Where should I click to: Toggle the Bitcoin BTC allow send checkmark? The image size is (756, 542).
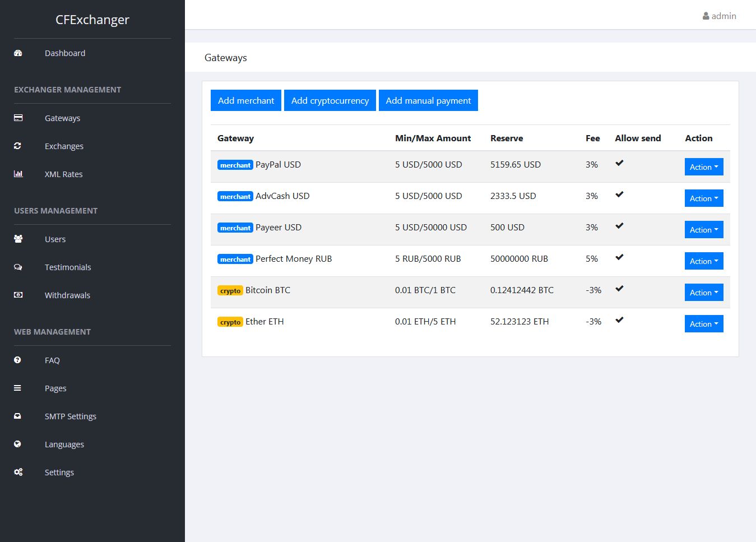click(619, 289)
